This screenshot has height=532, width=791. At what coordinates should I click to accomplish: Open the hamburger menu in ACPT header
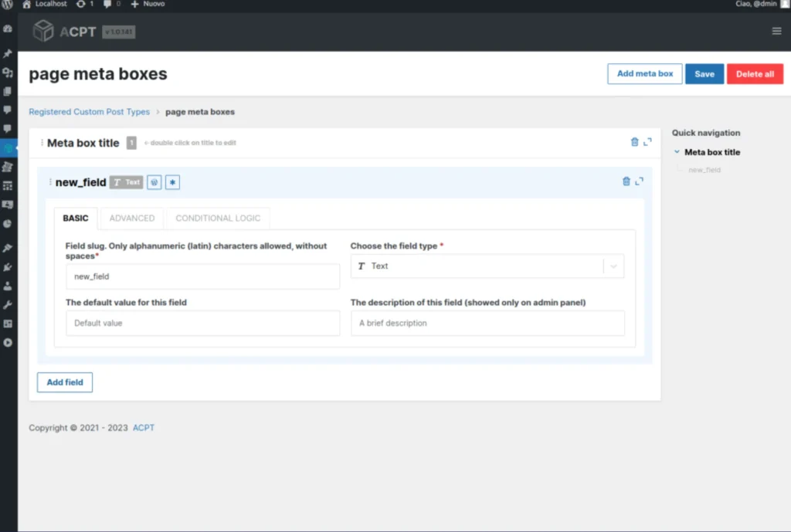point(776,31)
